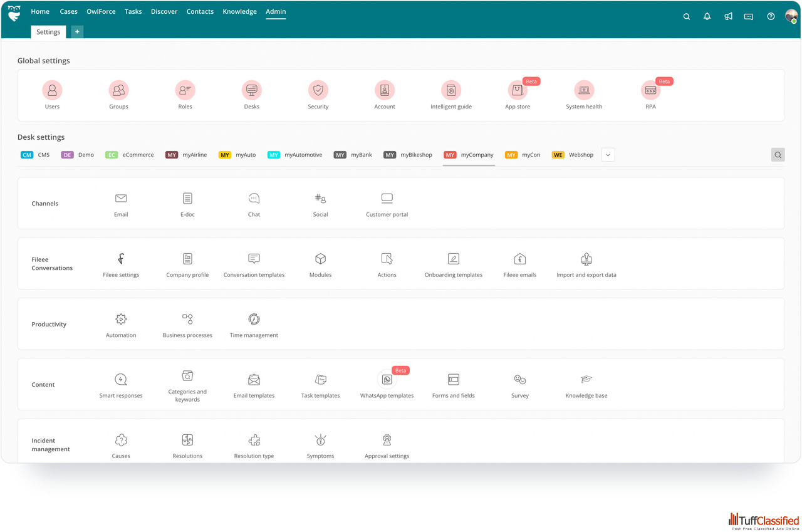The height and width of the screenshot is (532, 802).
Task: Open Task templates icon
Action: tap(320, 380)
